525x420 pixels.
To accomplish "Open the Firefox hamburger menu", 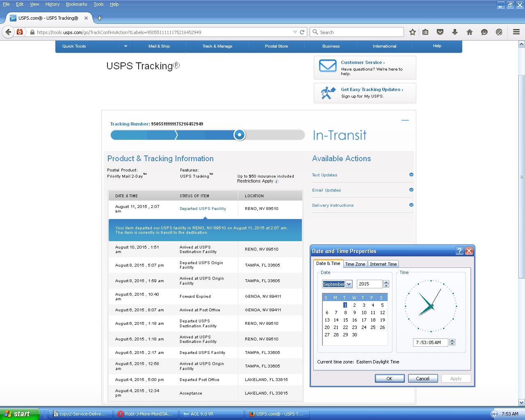I will pyautogui.click(x=516, y=32).
